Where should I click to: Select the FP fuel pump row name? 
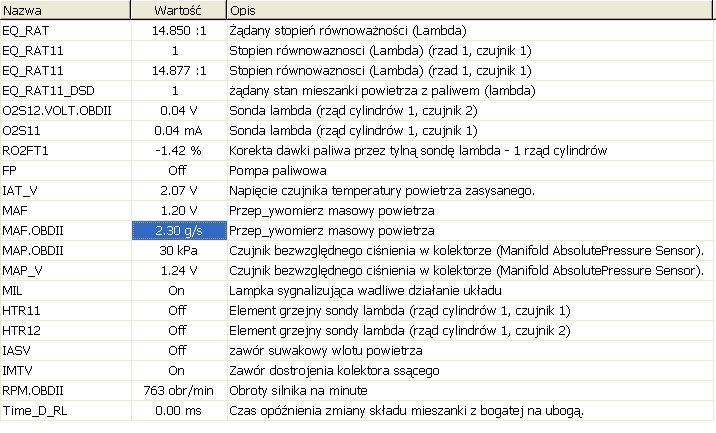(x=10, y=170)
